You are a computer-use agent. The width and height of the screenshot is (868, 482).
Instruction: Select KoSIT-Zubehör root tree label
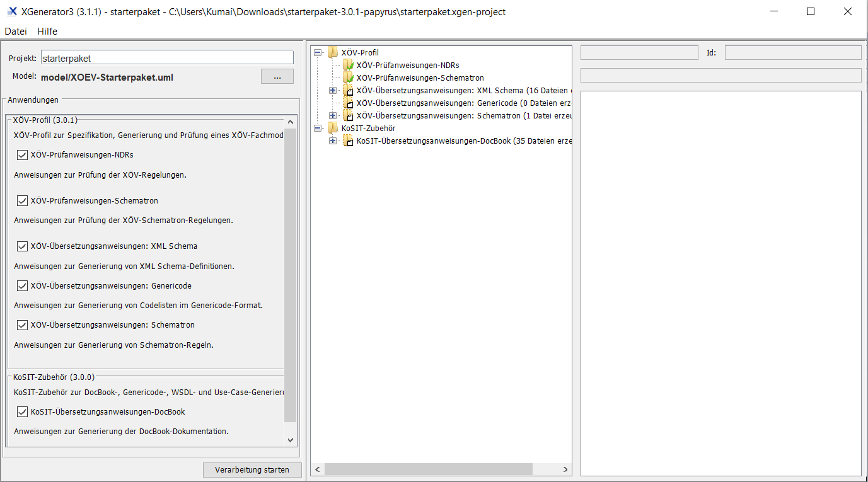tap(368, 129)
